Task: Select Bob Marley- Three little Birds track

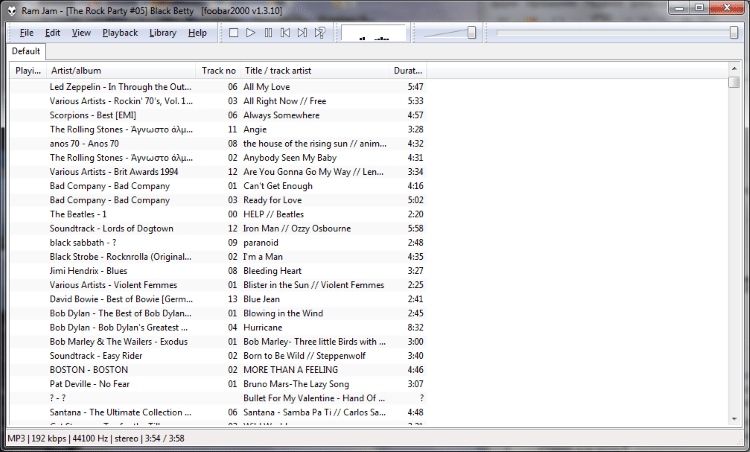Action: tap(314, 342)
